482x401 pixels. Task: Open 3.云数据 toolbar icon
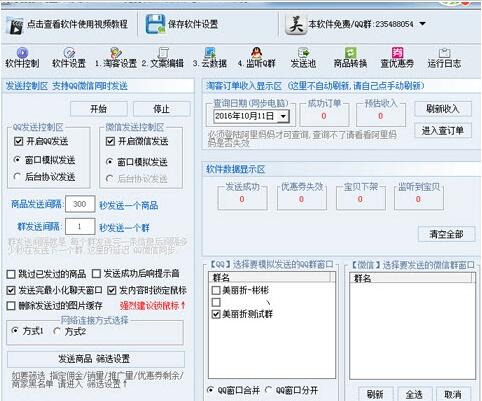210,53
